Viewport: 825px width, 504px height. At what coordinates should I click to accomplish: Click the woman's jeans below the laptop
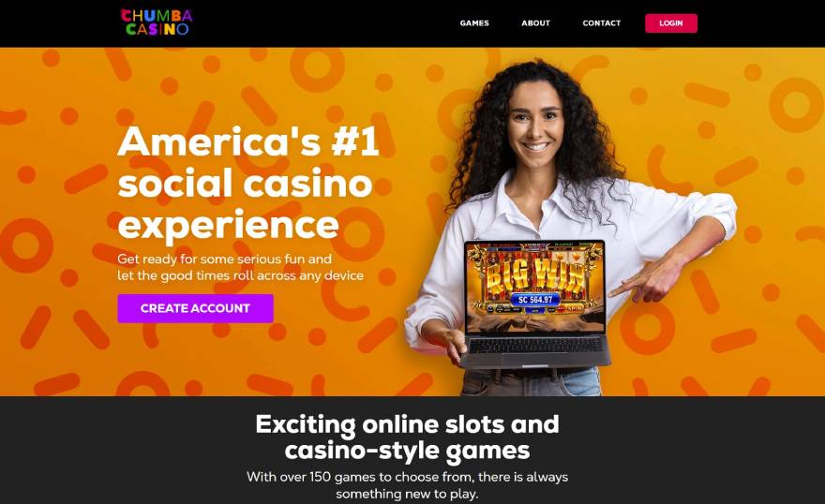pyautogui.click(x=532, y=382)
